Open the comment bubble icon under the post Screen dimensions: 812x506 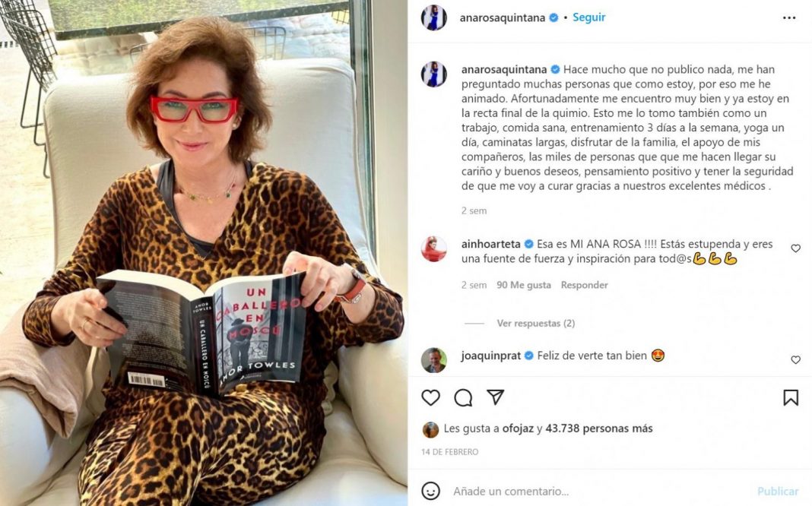click(x=463, y=397)
